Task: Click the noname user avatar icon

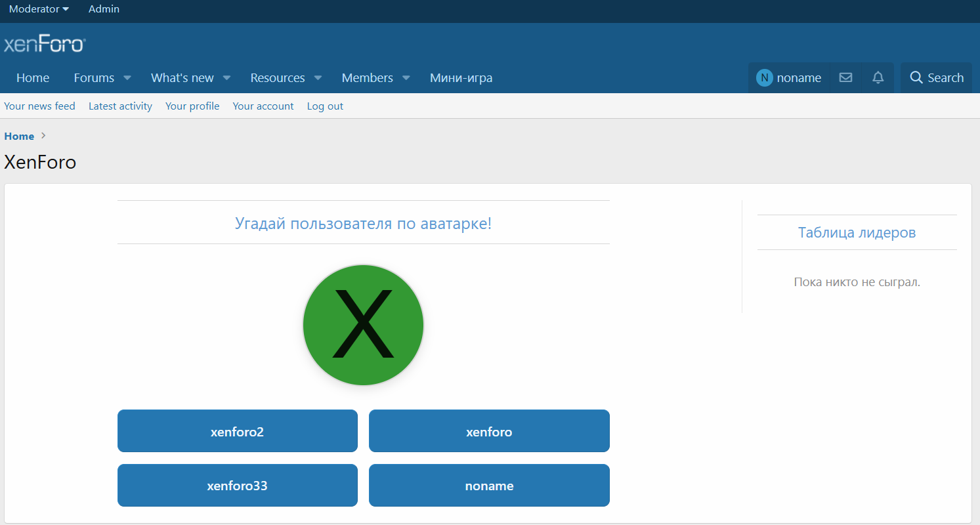Action: (x=764, y=77)
